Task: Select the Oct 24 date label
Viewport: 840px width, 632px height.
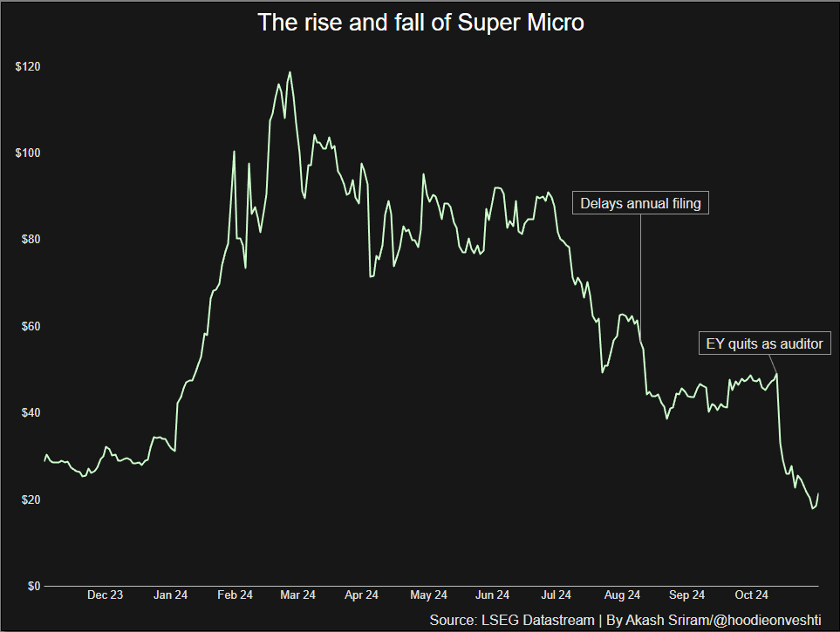Action: point(751,595)
